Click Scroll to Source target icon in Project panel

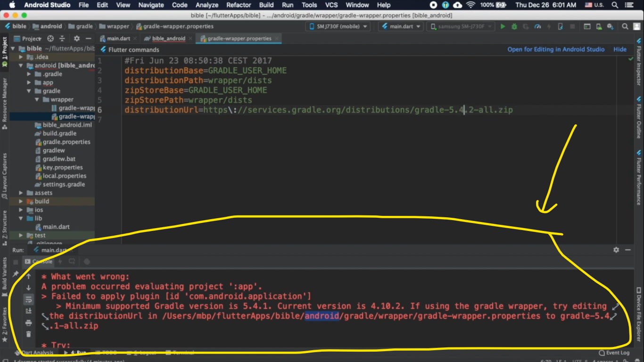coord(50,39)
